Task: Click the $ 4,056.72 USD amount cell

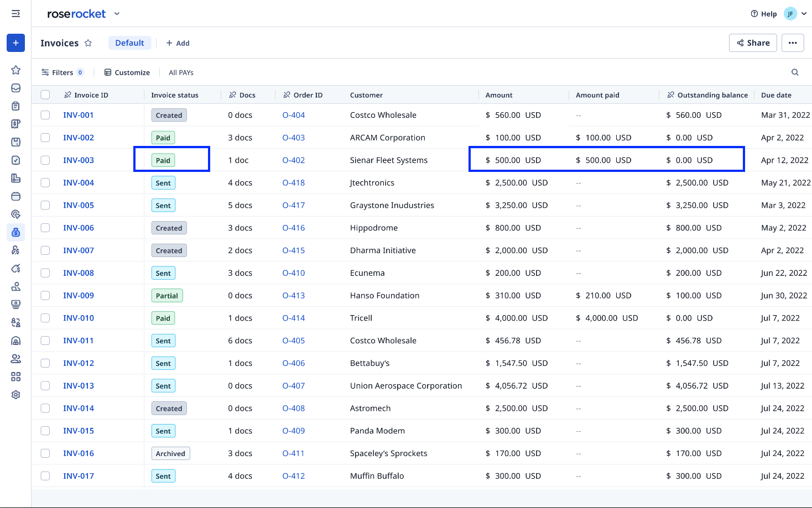Action: [x=517, y=386]
